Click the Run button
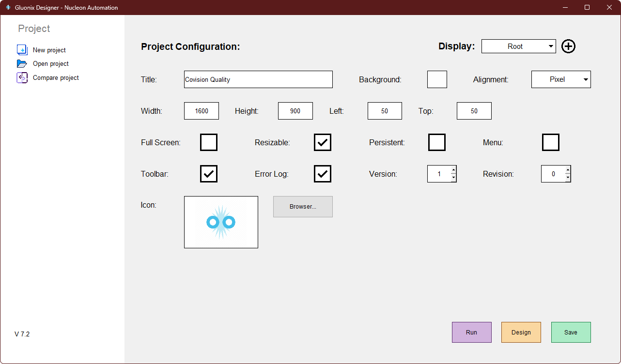The image size is (621, 364). click(x=472, y=332)
